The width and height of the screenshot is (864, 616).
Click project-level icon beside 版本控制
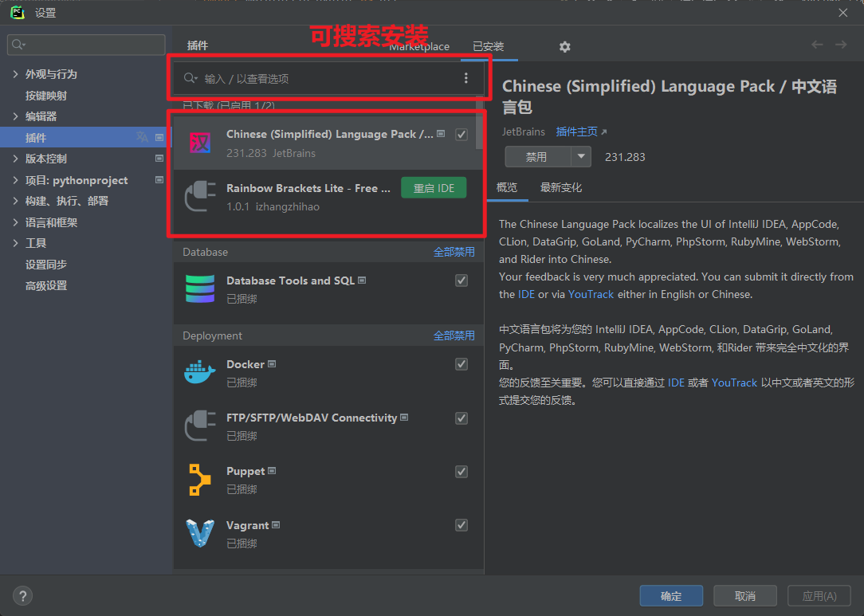[159, 159]
